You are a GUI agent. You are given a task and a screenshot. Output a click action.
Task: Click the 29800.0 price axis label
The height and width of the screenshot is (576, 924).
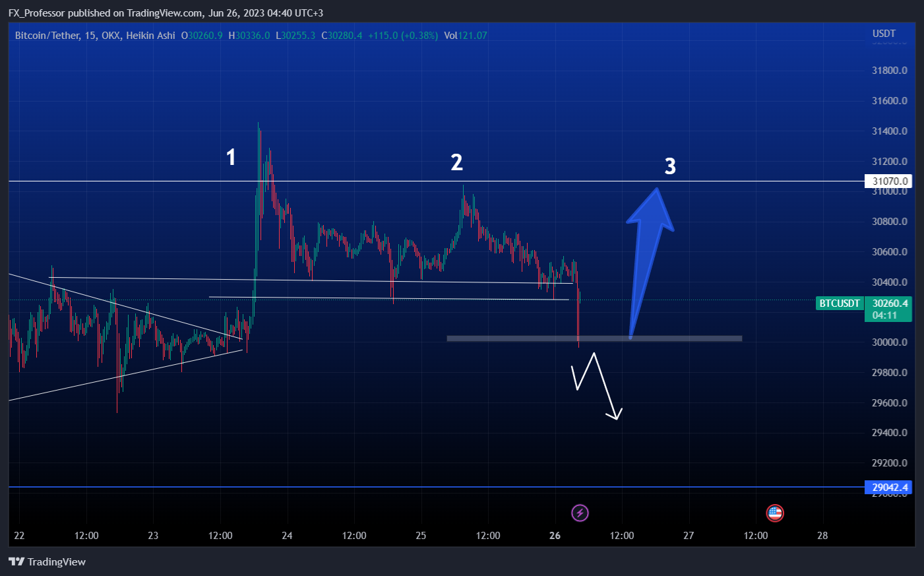click(890, 373)
